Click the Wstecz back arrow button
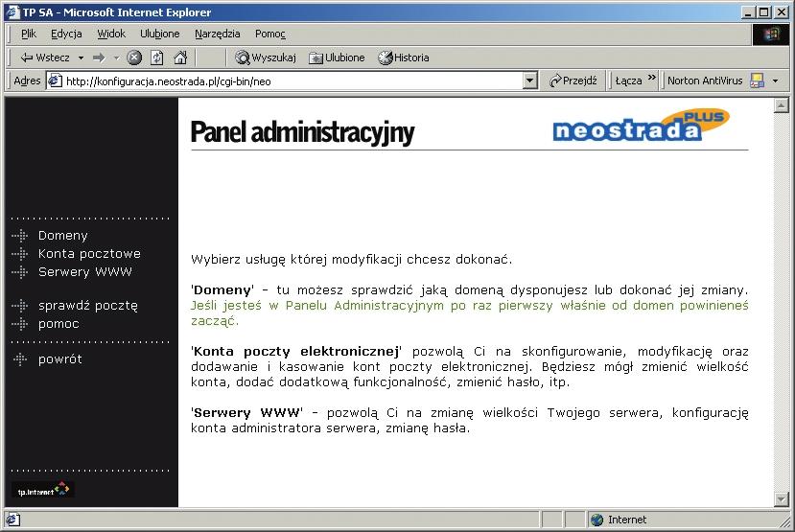 (x=44, y=58)
